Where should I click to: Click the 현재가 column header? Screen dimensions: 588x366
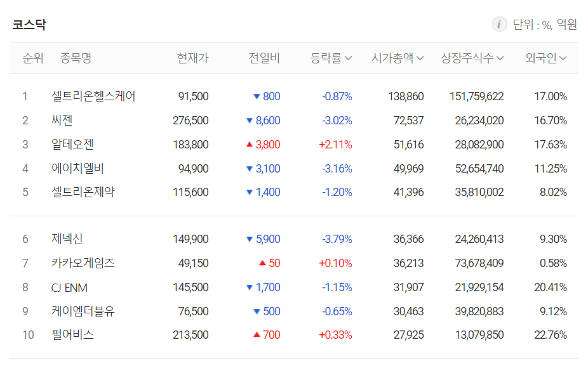coord(192,58)
